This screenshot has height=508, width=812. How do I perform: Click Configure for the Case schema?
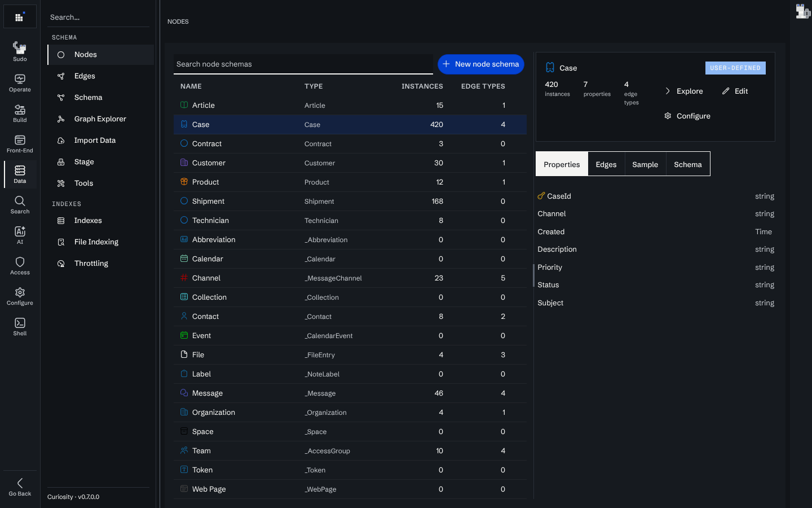click(687, 116)
